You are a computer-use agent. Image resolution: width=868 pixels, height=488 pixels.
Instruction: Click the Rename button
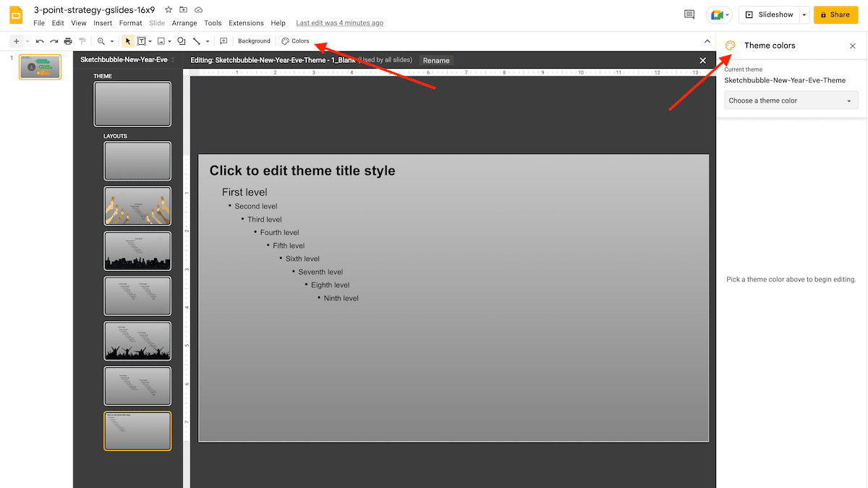click(435, 60)
